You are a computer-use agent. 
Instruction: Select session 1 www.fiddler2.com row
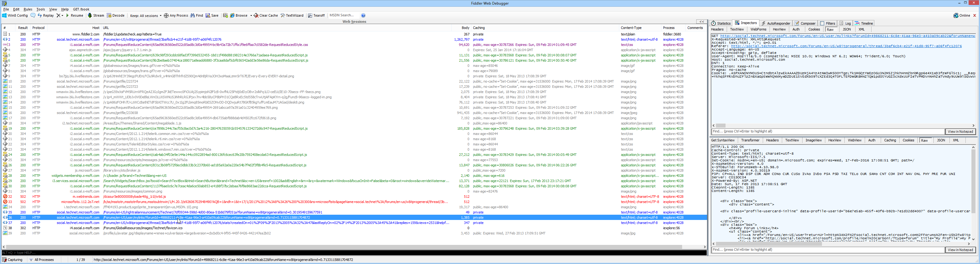[354, 34]
